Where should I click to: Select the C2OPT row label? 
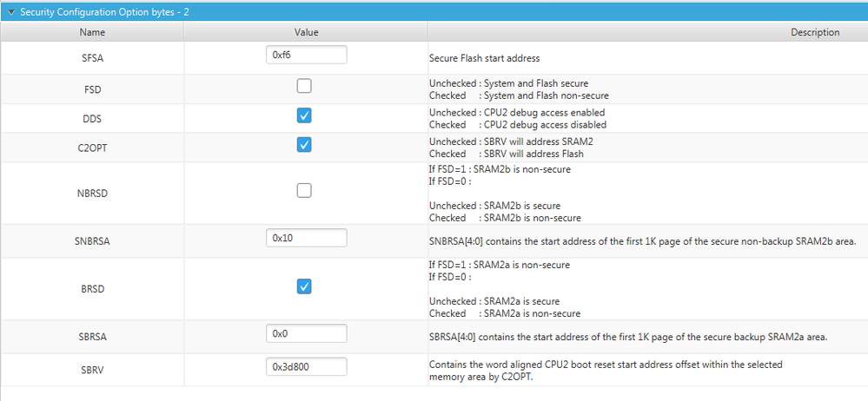point(92,147)
